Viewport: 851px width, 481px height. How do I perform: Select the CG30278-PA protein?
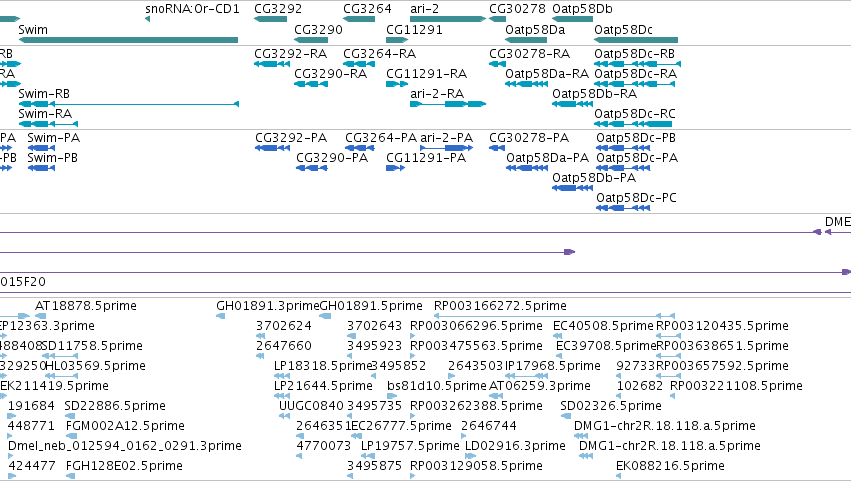[497, 148]
